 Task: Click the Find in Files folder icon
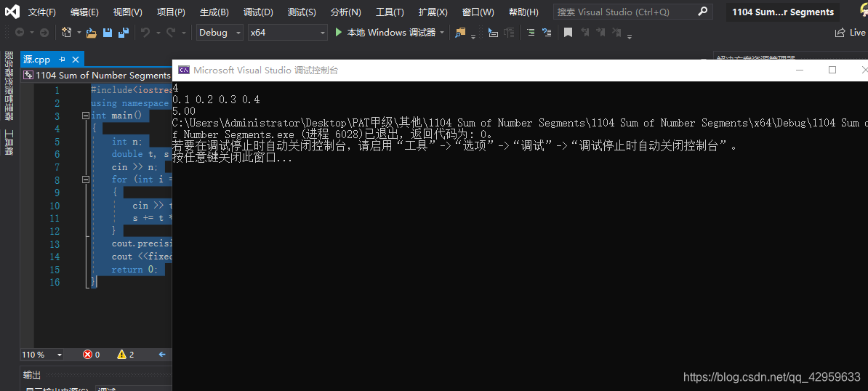click(460, 33)
